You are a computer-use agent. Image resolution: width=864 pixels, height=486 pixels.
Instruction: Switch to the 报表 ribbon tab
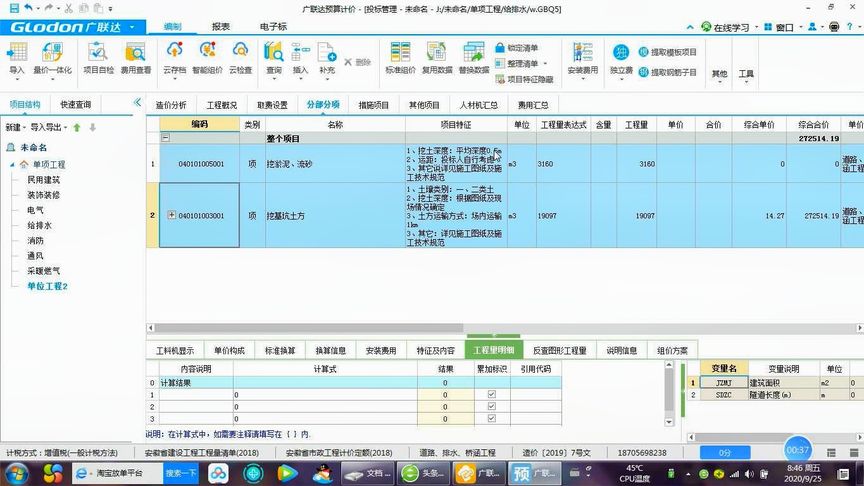[x=220, y=26]
